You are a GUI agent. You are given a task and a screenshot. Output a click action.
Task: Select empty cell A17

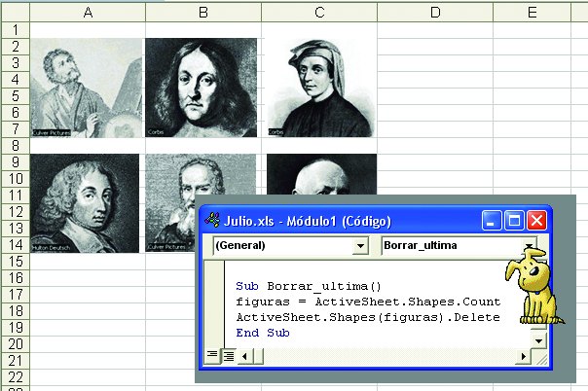[x=88, y=294]
